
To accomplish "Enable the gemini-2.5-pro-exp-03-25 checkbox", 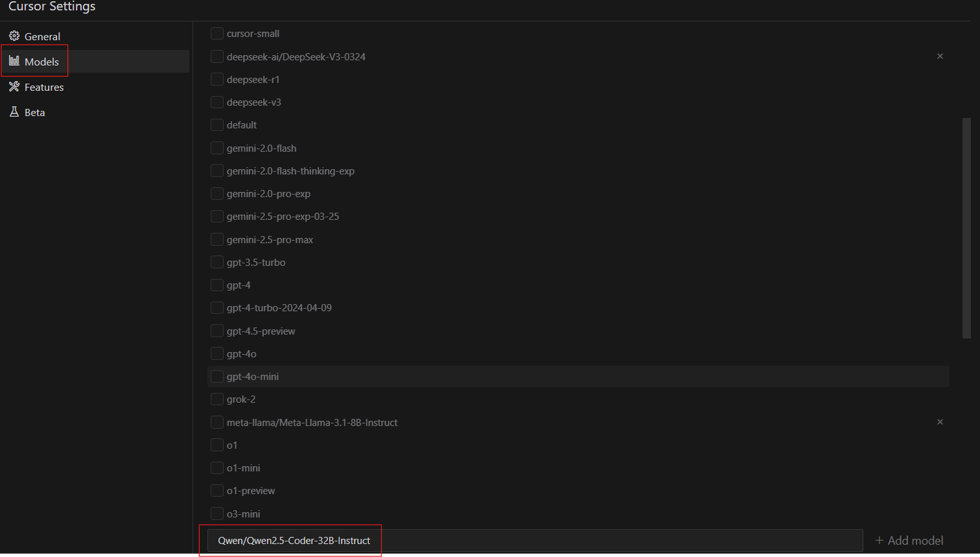I will pyautogui.click(x=217, y=216).
